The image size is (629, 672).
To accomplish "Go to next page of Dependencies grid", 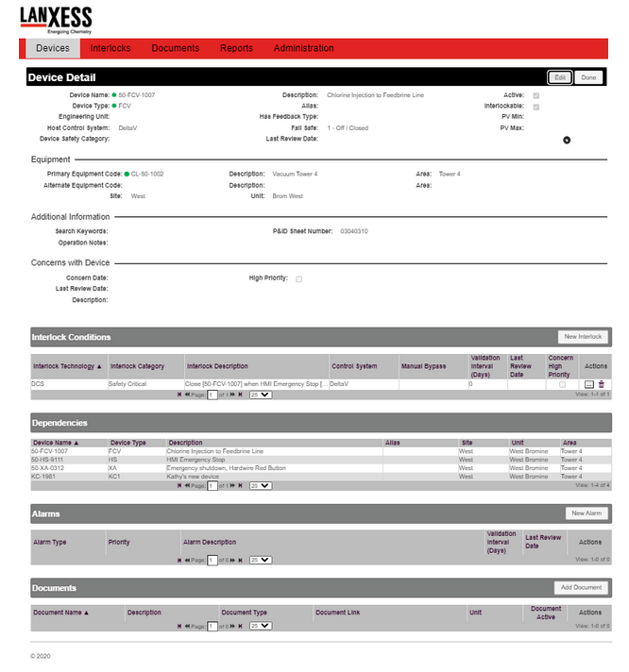I will pyautogui.click(x=232, y=485).
